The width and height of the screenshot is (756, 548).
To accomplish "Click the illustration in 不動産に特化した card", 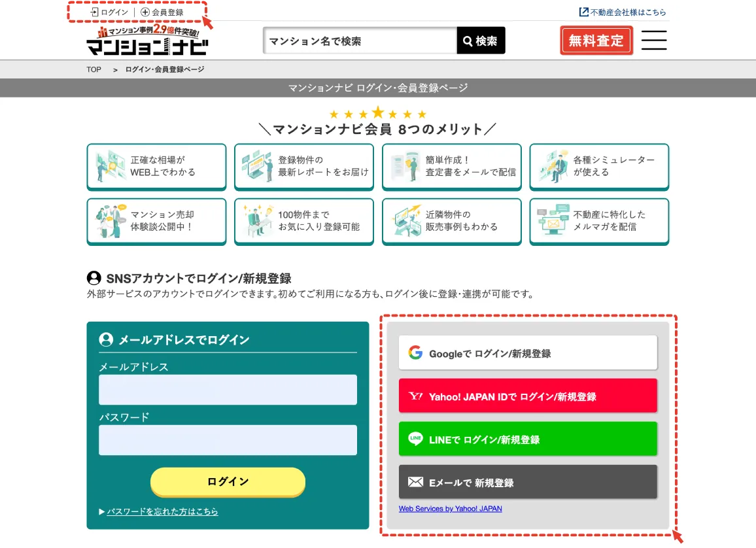I will click(x=553, y=221).
